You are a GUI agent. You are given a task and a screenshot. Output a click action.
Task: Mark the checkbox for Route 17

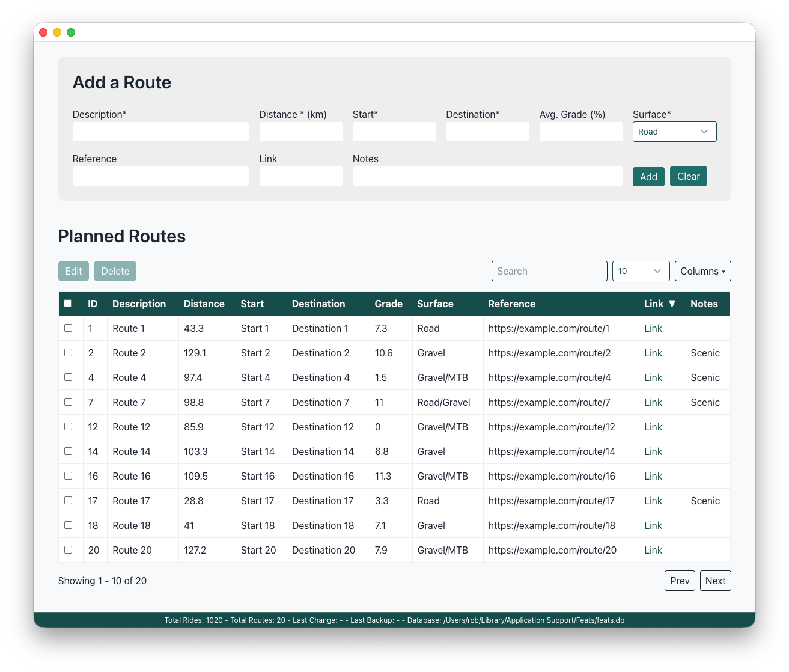click(x=68, y=501)
